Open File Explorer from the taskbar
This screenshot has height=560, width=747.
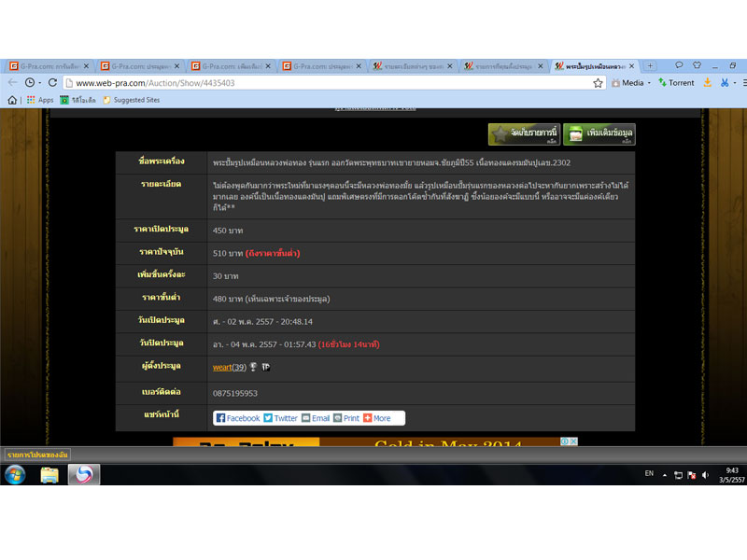[x=49, y=474]
